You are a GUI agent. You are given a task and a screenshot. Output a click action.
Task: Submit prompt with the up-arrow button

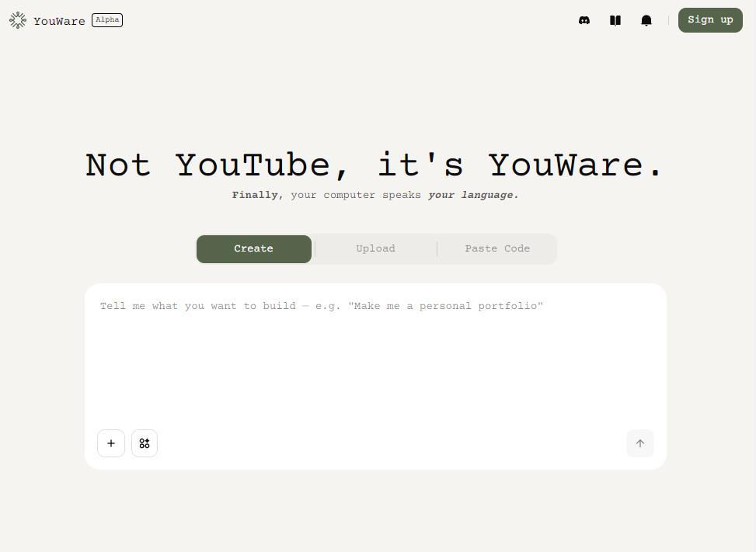coord(639,443)
